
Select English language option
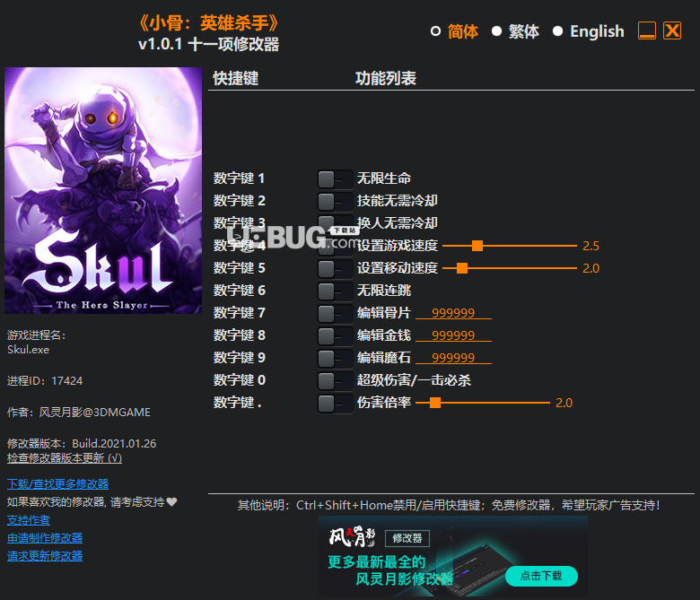pos(589,31)
